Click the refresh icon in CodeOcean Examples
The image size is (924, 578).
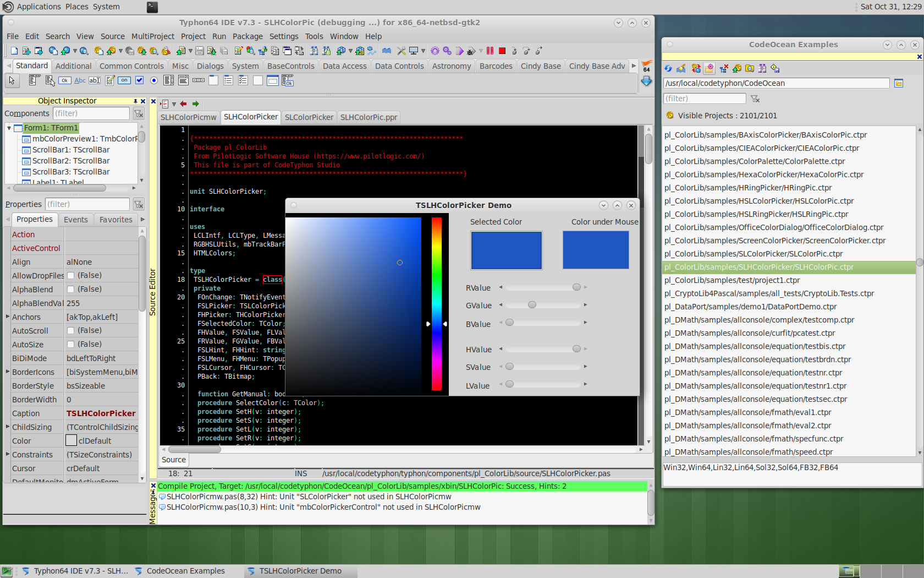pyautogui.click(x=668, y=68)
